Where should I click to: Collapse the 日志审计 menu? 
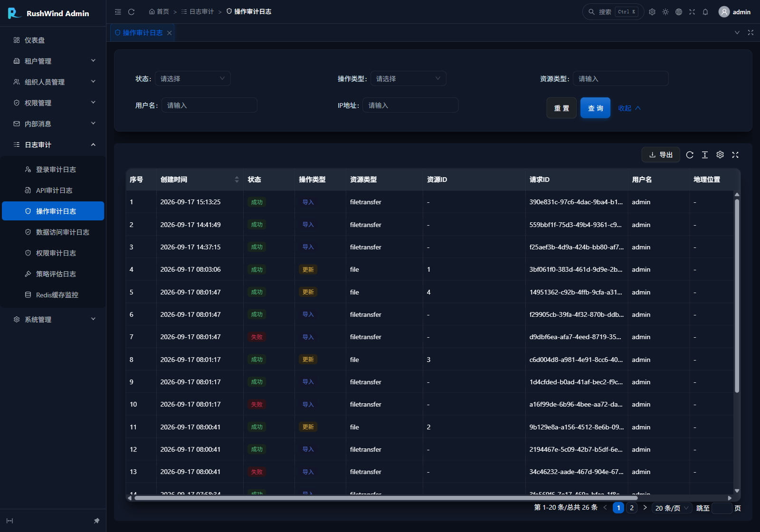(53, 144)
